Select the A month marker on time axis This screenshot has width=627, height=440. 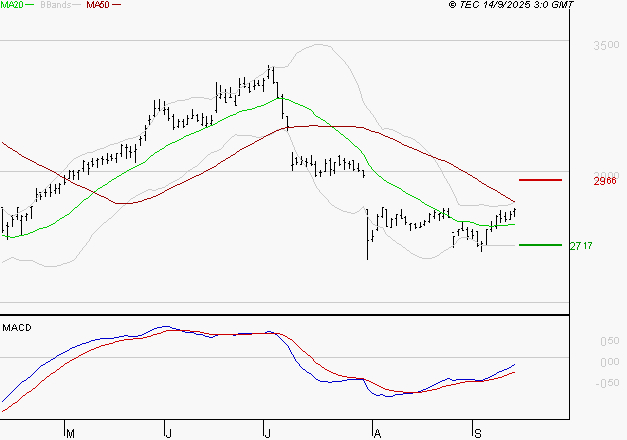pos(377,432)
